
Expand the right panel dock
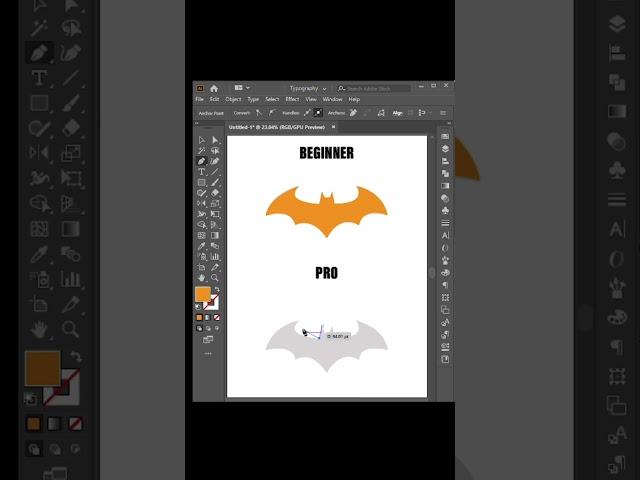click(x=449, y=123)
